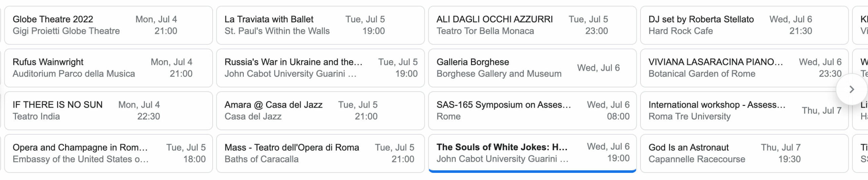
Task: Select The Souls of White Jokes event
Action: [532, 153]
